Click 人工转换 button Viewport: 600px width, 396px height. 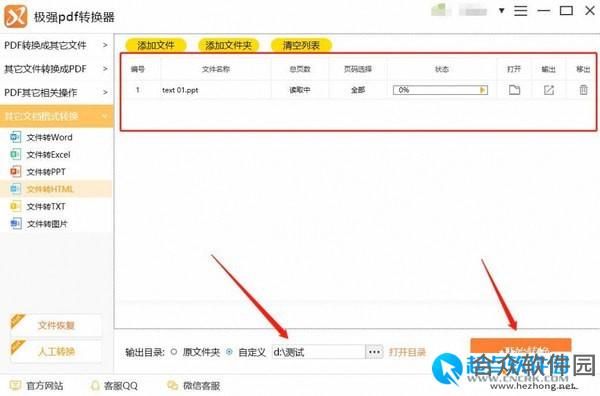pyautogui.click(x=56, y=351)
